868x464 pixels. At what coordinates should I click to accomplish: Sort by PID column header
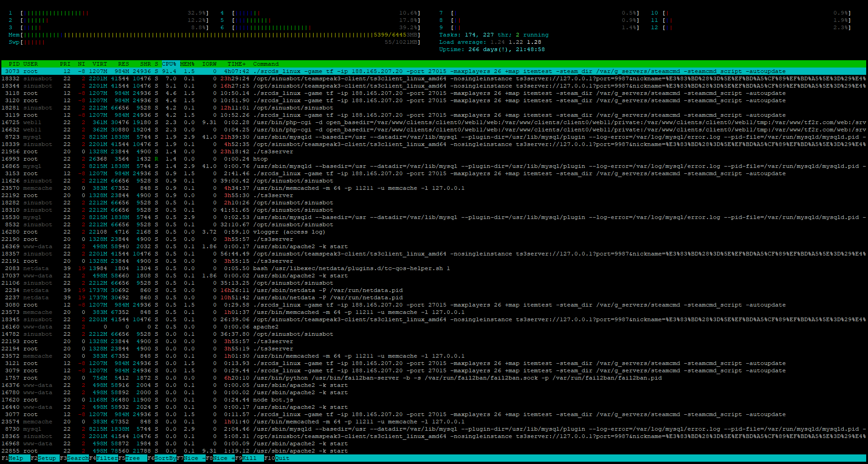[x=14, y=64]
